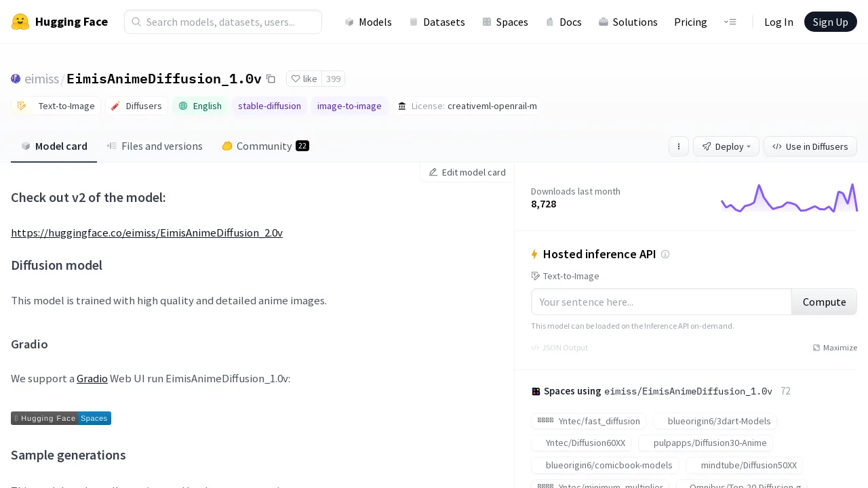This screenshot has width=868, height=488.
Task: Select the Text-to-Image tag
Action: 56,106
